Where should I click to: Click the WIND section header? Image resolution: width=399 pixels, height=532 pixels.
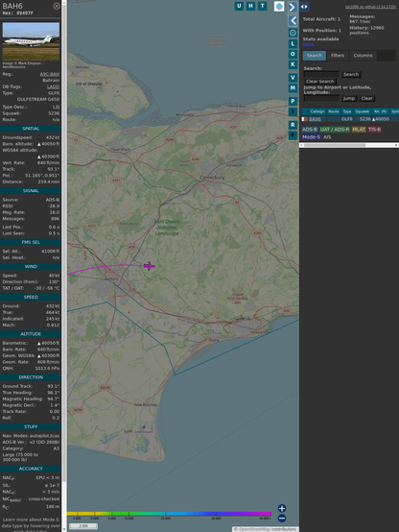tap(31, 267)
